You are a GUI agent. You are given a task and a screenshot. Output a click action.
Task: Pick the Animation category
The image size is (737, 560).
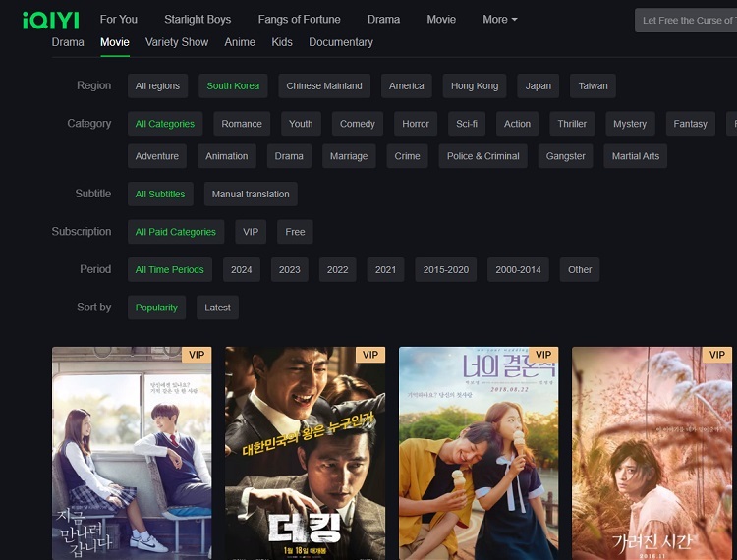(x=227, y=156)
